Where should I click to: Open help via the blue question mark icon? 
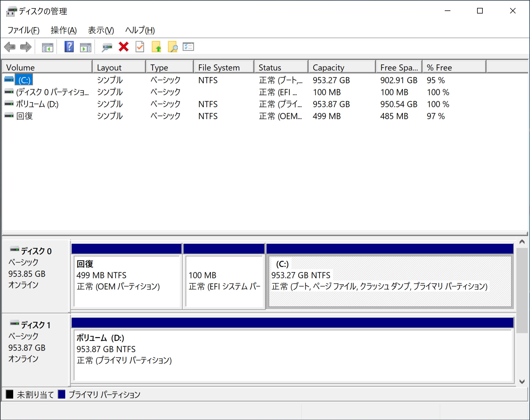point(68,47)
